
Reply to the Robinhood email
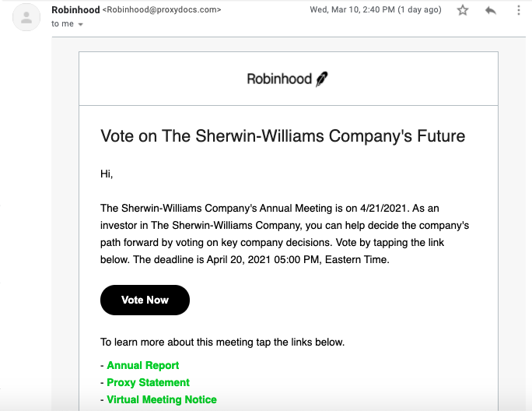[x=491, y=11]
